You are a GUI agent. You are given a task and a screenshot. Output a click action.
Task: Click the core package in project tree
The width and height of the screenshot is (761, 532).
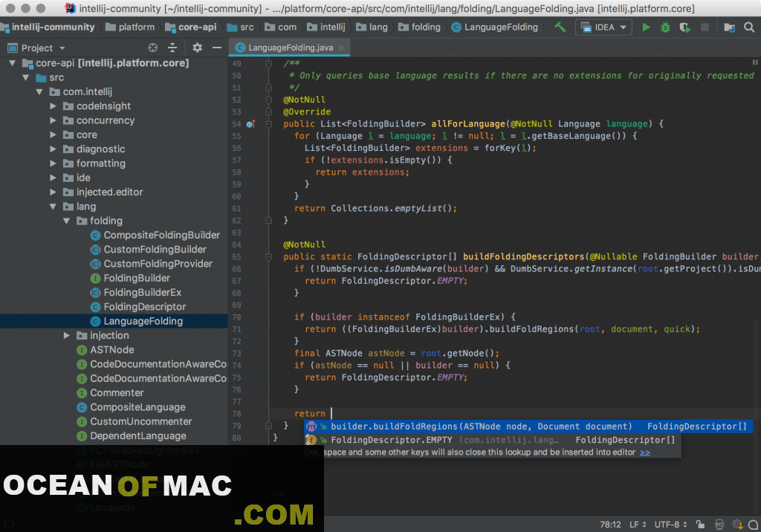80,135
